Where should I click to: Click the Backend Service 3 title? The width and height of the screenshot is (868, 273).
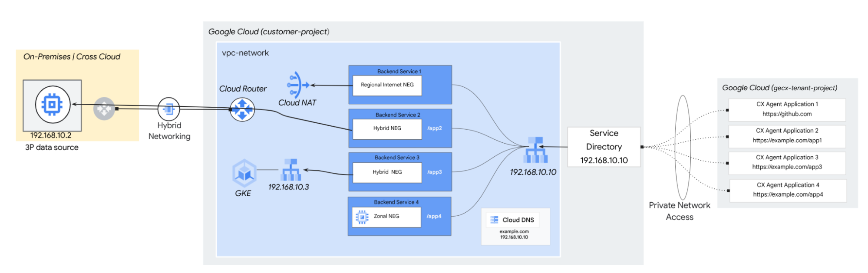coord(397,158)
